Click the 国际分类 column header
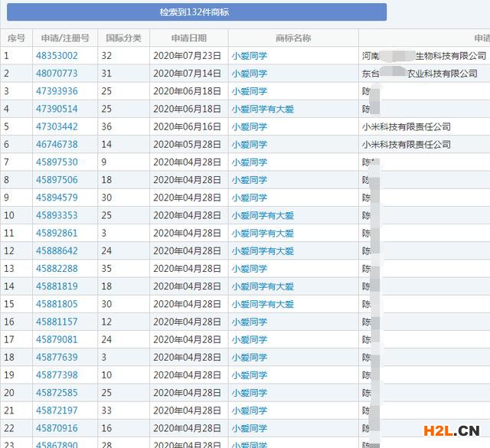 coord(123,38)
